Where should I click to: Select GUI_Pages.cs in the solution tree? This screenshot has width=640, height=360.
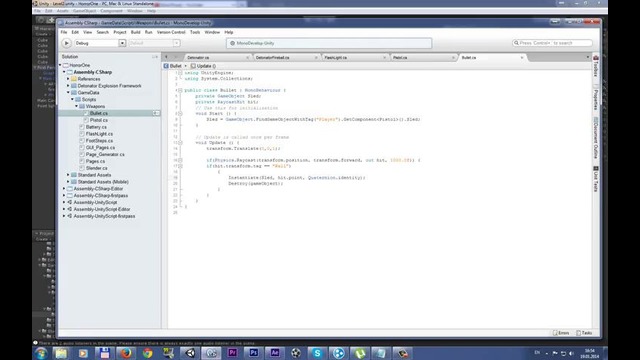[x=100, y=148]
